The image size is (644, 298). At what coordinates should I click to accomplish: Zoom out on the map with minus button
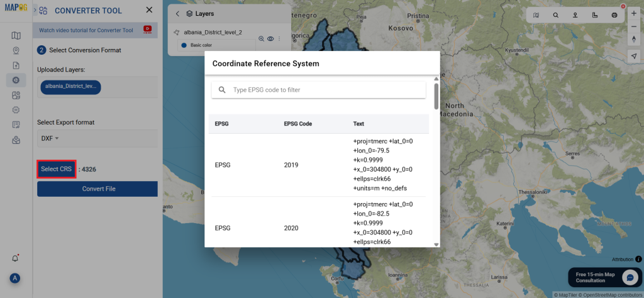634,26
